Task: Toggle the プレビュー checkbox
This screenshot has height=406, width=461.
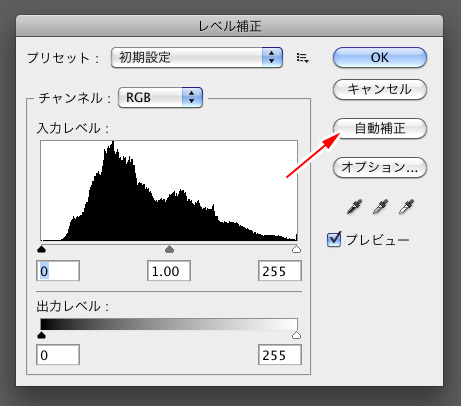Action: [334, 239]
